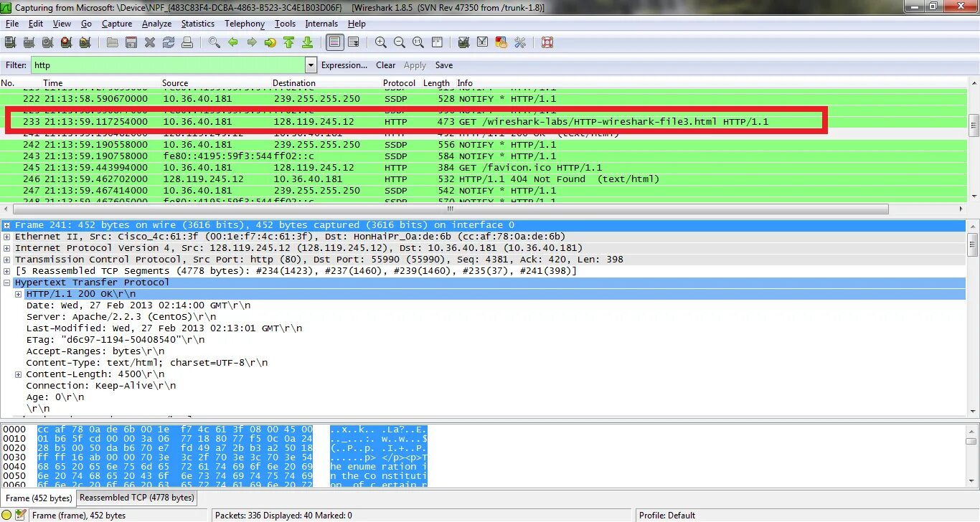Select the ETag header line in details
Image resolution: width=980 pixels, height=522 pixels.
click(x=116, y=340)
